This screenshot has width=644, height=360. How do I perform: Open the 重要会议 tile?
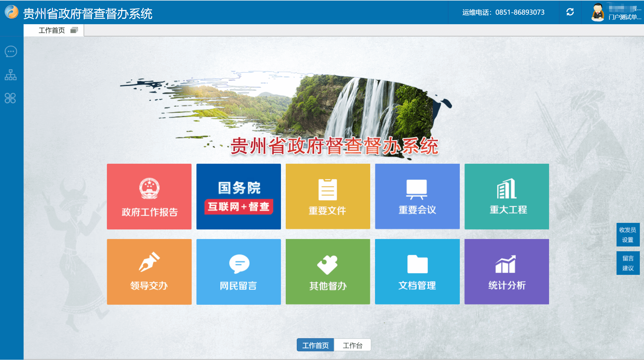[417, 197]
